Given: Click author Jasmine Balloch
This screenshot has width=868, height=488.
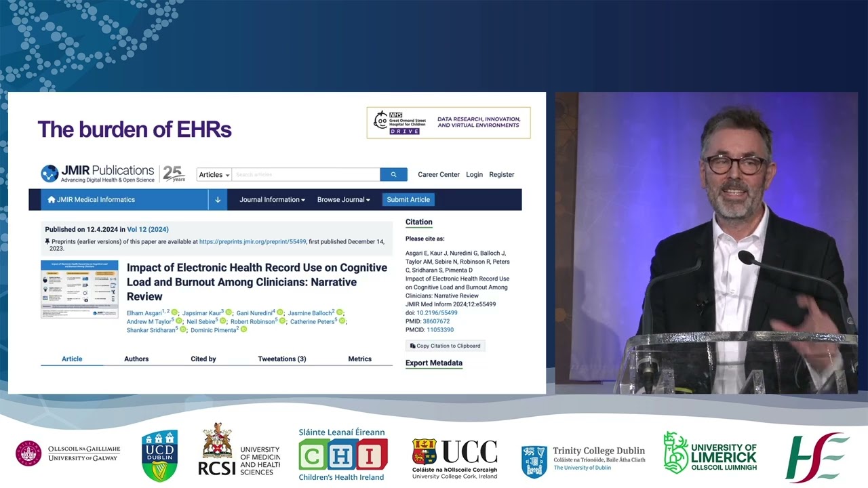Looking at the screenshot, I should [x=310, y=313].
